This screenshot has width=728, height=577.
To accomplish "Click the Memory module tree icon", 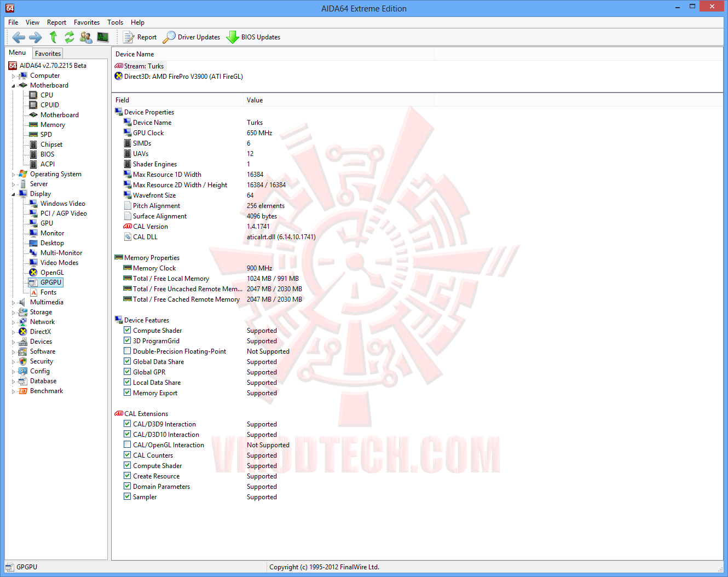I will (x=33, y=125).
